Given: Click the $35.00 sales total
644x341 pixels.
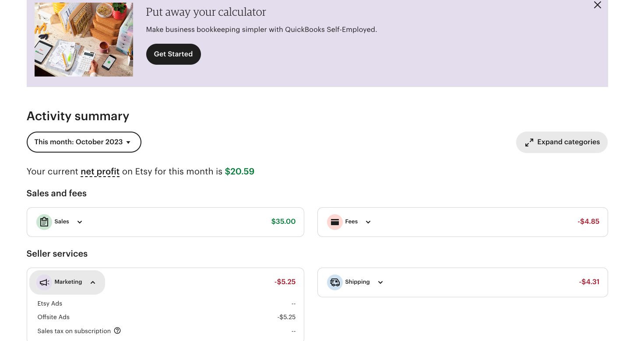Looking at the screenshot, I should [x=283, y=222].
